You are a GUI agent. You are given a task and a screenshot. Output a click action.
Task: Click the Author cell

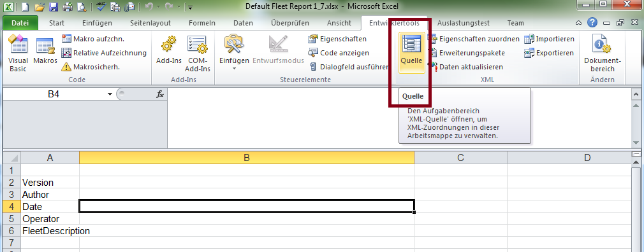[x=50, y=195]
